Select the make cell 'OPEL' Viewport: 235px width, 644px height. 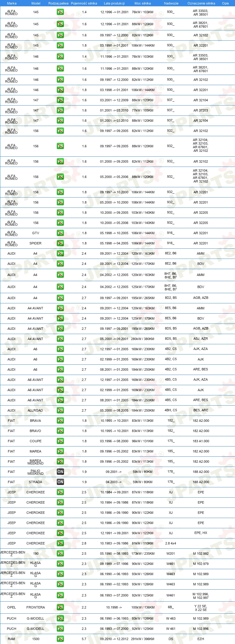(11, 607)
